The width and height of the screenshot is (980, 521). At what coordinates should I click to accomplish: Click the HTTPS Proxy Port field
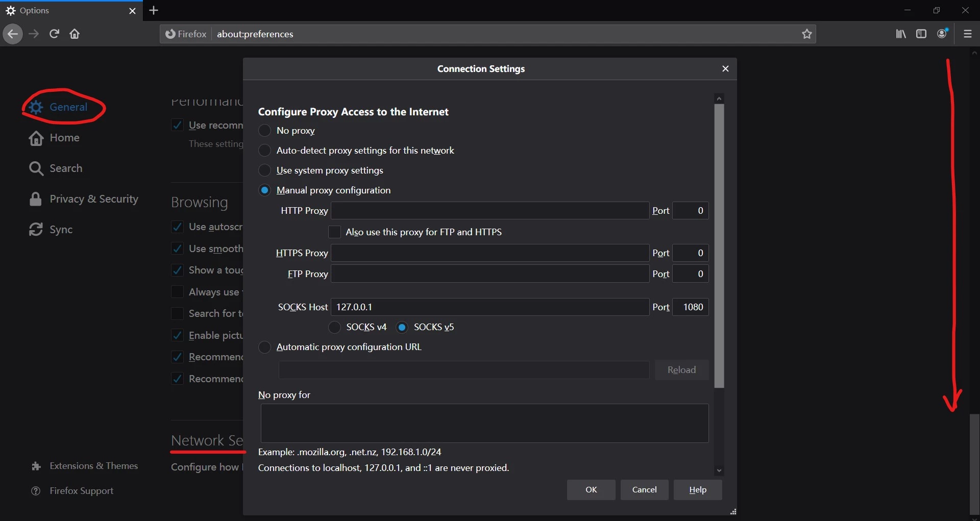coord(690,253)
